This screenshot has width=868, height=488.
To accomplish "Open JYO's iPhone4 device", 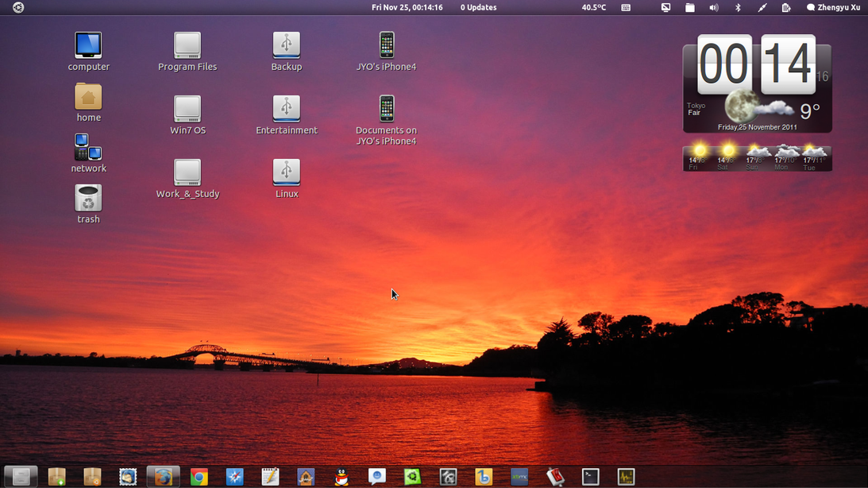I will coord(387,45).
